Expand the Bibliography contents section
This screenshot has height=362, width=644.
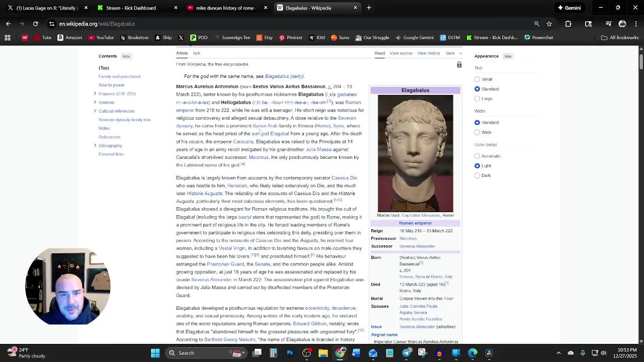[x=95, y=145]
